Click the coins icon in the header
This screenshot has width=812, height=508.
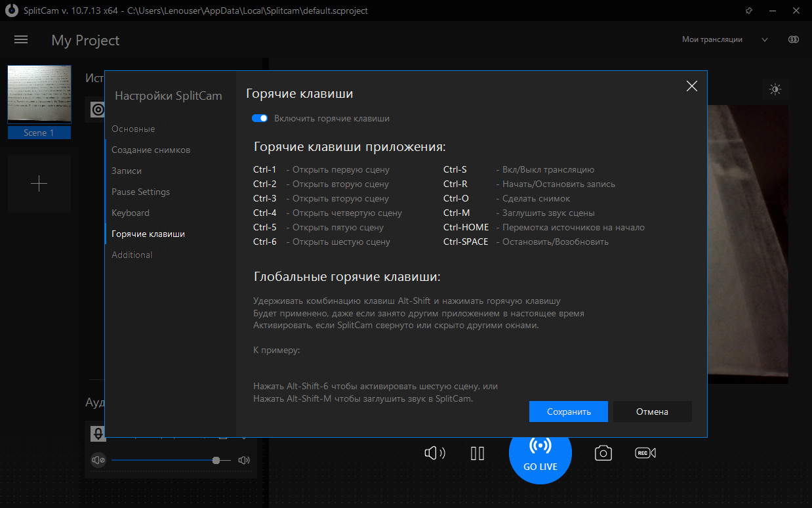[x=794, y=39]
